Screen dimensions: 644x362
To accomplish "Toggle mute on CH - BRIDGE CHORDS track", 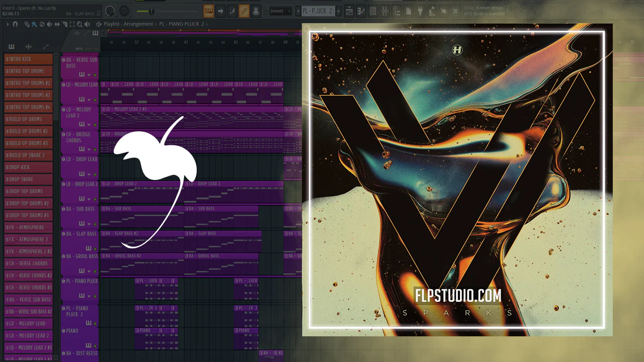I will tap(95, 149).
